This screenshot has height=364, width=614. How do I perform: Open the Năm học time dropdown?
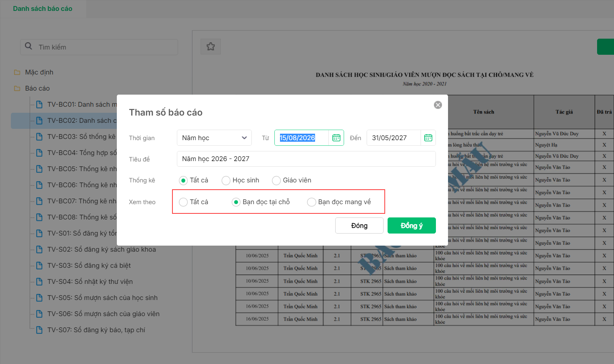tap(214, 138)
